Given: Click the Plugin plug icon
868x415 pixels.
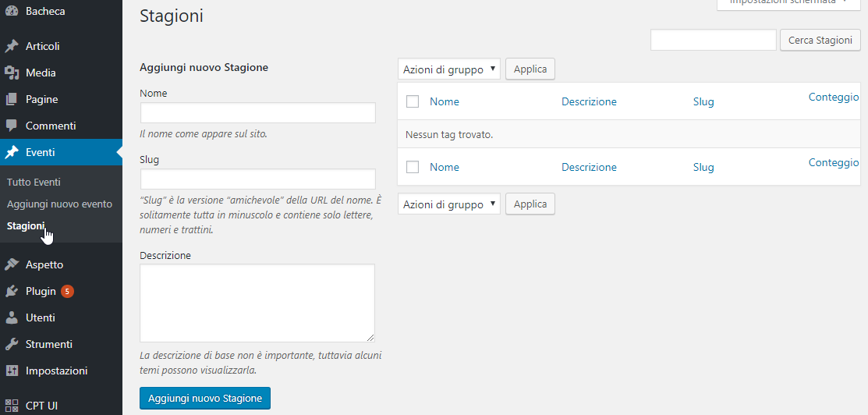Looking at the screenshot, I should (12, 291).
